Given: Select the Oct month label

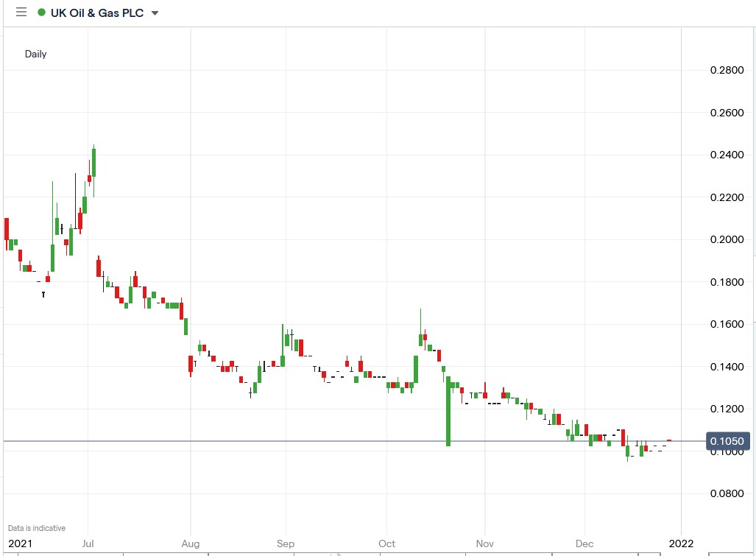Looking at the screenshot, I should [386, 543].
